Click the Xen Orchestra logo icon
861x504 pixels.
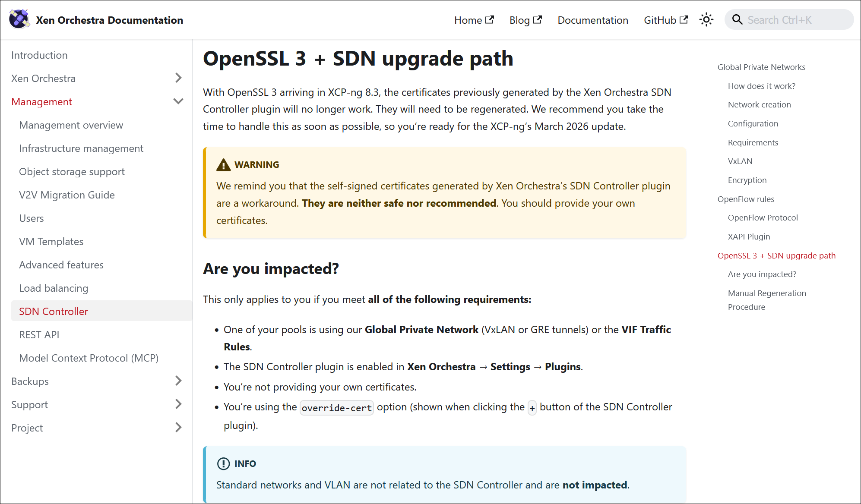19,19
